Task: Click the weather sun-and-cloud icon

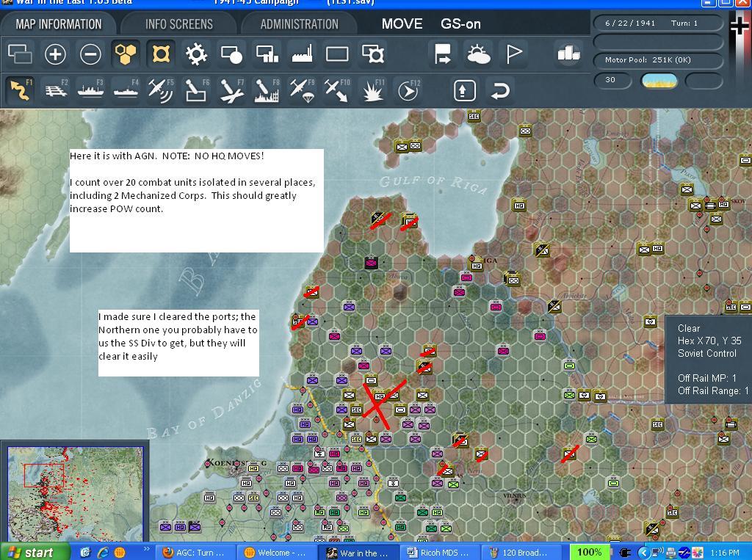Action: pyautogui.click(x=478, y=54)
